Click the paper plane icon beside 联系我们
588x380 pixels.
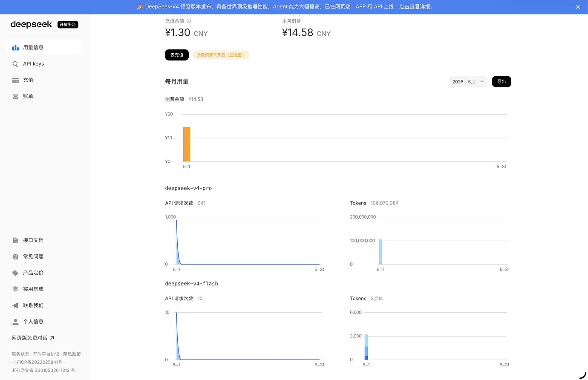(x=15, y=305)
